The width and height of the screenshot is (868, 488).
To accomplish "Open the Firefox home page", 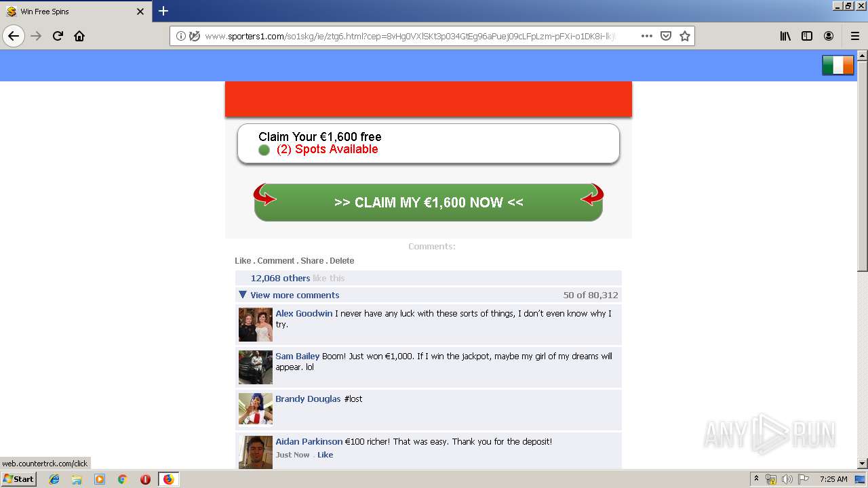I will tap(79, 36).
